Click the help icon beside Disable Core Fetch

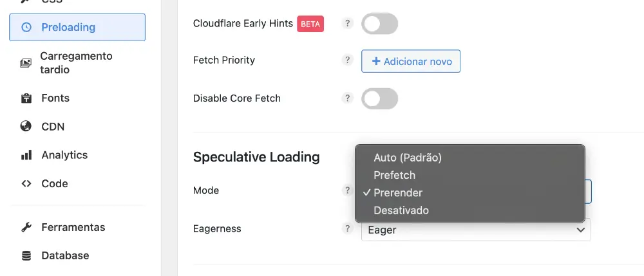[348, 99]
